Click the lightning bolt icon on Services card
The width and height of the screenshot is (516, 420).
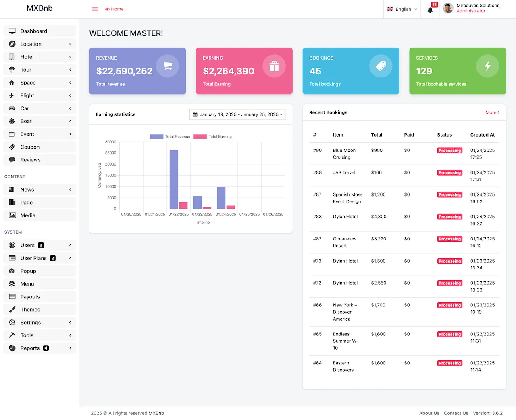(487, 66)
